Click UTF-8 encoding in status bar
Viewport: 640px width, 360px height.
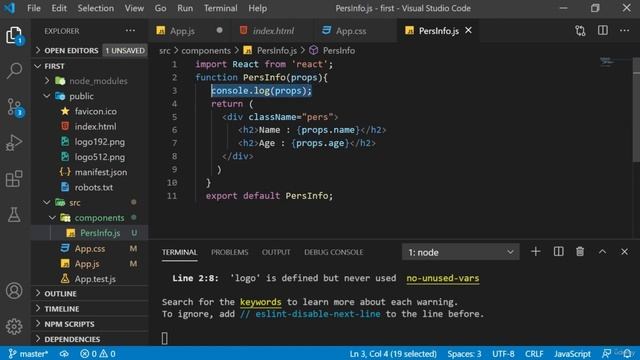[x=503, y=353]
